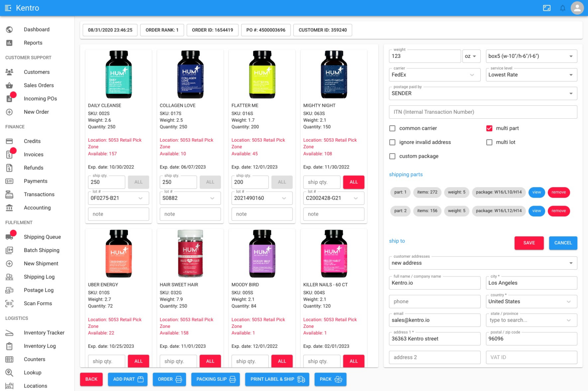Image resolution: width=588 pixels, height=391 pixels.
Task: Go to Dashboard from the sidebar
Action: 36,29
